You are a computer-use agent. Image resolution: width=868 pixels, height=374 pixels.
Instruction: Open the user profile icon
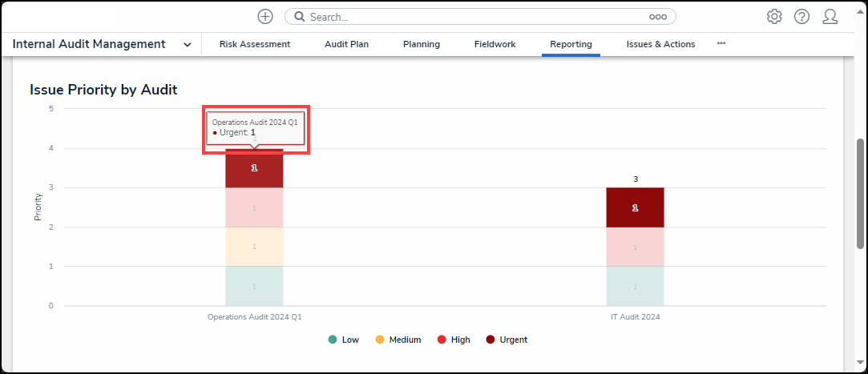point(830,17)
